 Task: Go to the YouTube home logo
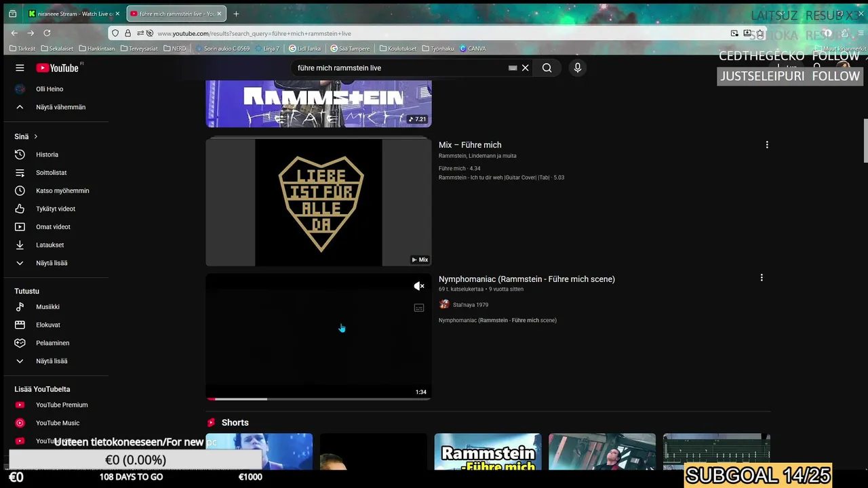coord(58,68)
